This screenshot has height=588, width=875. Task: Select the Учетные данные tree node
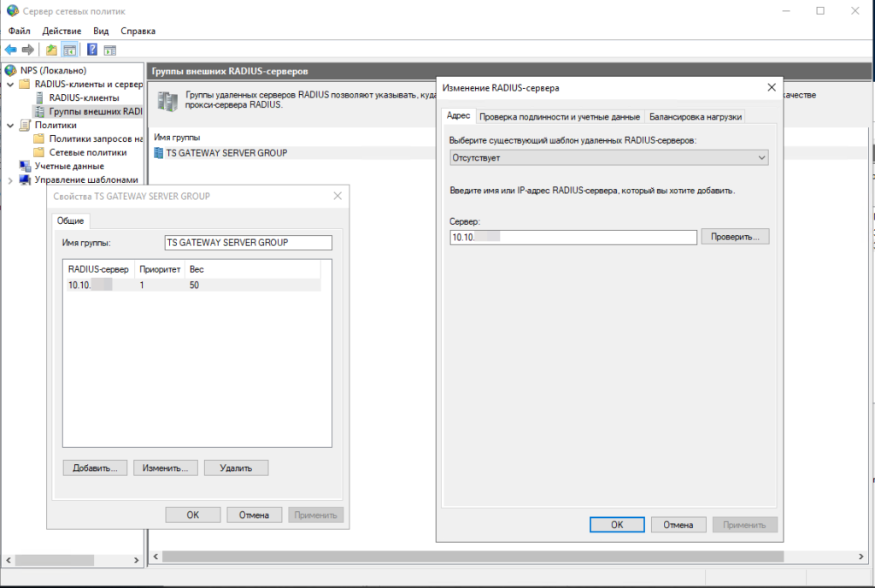click(x=68, y=166)
